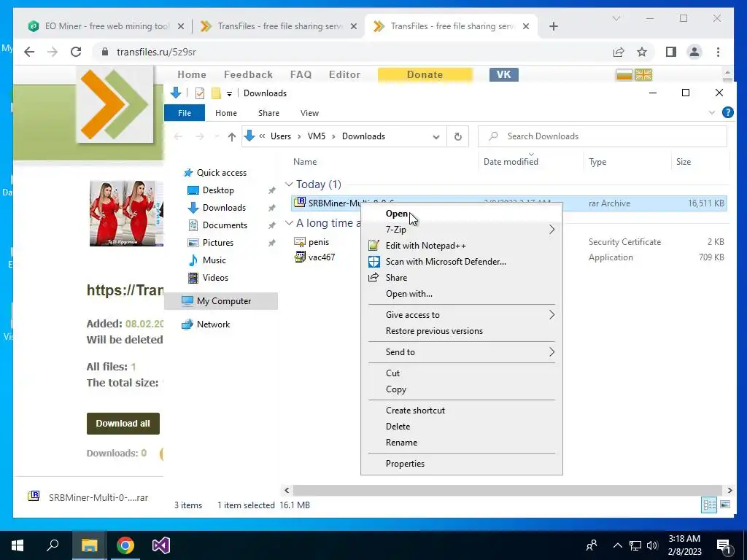Select My Computer in navigation pane
This screenshot has width=747, height=560.
pos(222,301)
